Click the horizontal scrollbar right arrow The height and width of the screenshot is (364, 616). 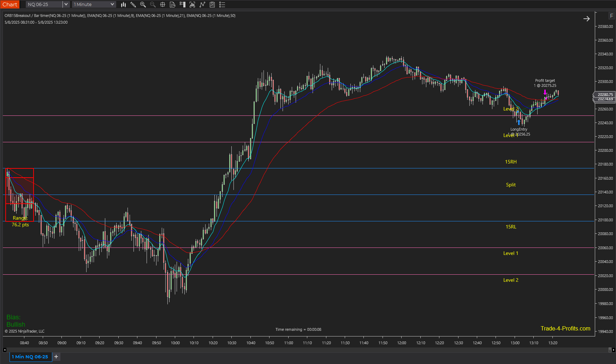(x=614, y=350)
